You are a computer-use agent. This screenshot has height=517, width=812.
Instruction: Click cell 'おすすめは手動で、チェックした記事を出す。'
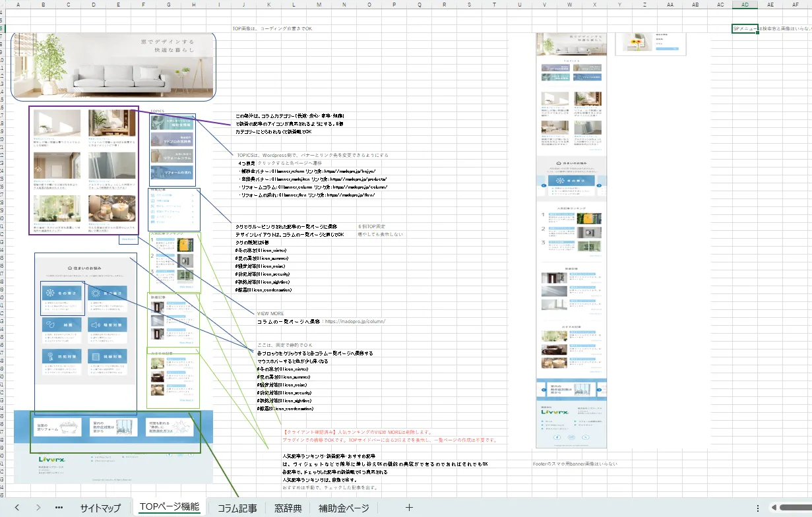coord(330,487)
